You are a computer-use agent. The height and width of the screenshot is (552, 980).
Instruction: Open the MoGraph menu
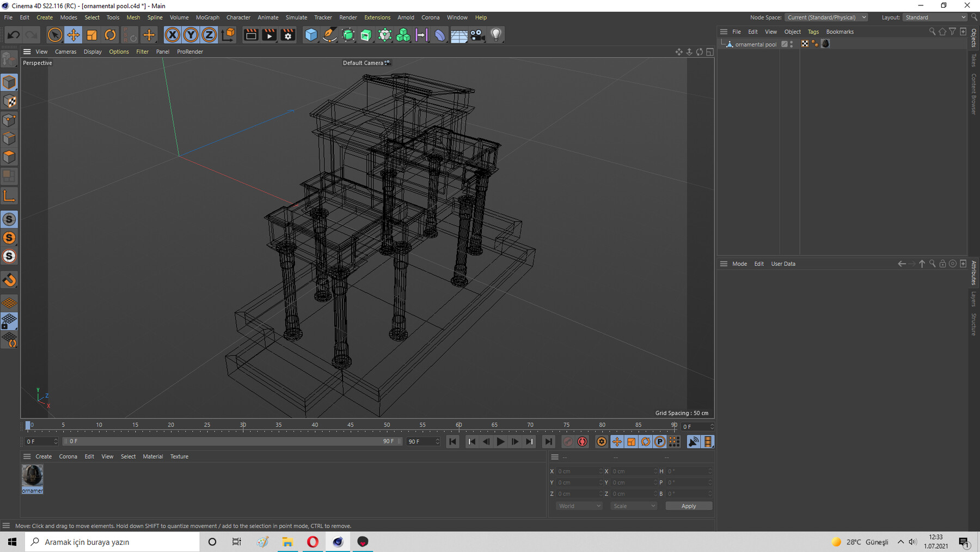(207, 17)
